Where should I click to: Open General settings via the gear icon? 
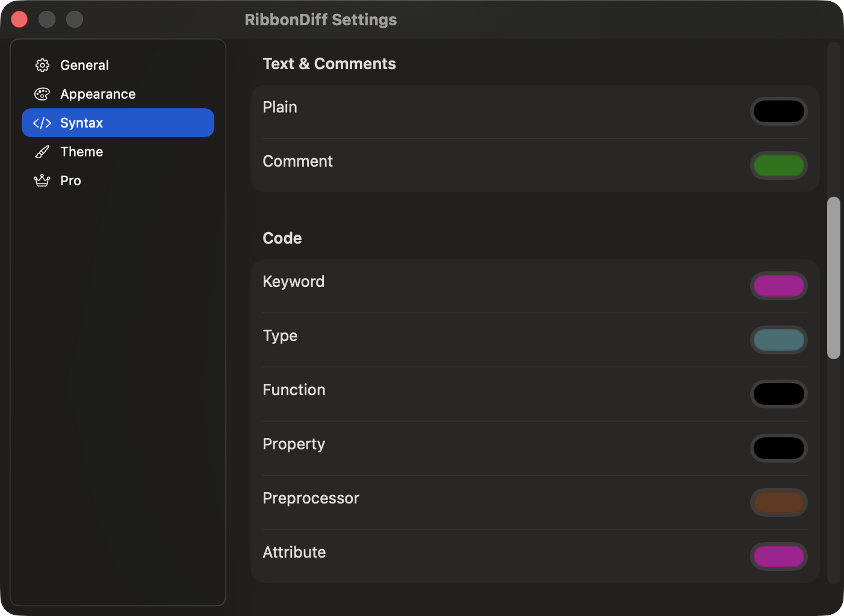pos(42,65)
